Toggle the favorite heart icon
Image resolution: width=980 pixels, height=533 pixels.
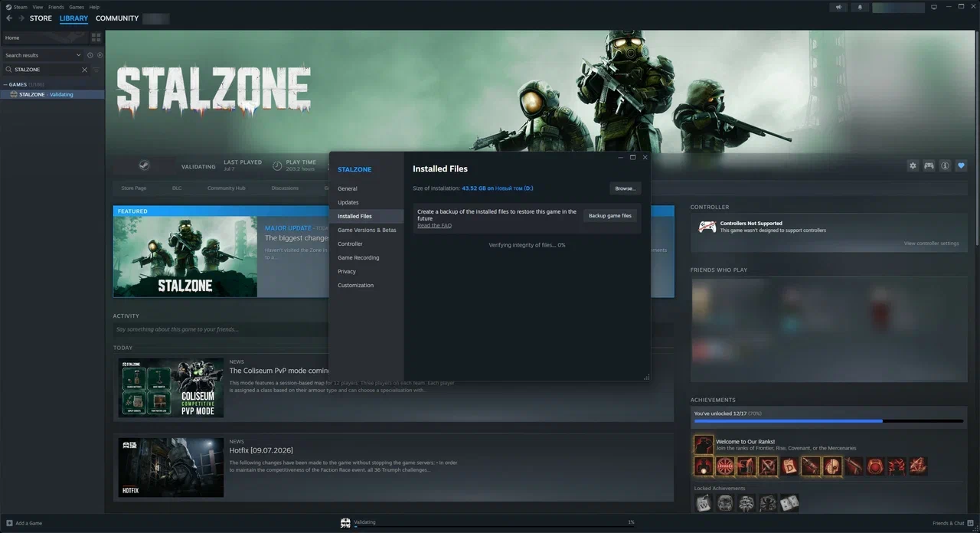[x=962, y=165]
